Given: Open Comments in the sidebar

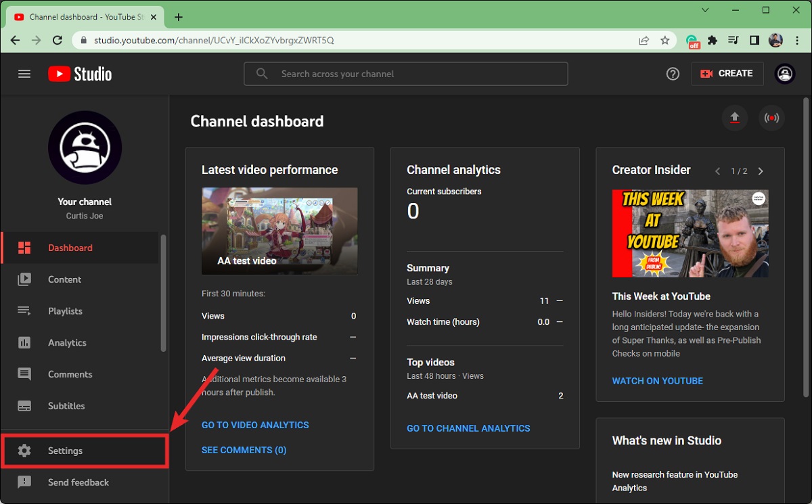Looking at the screenshot, I should click(80, 374).
